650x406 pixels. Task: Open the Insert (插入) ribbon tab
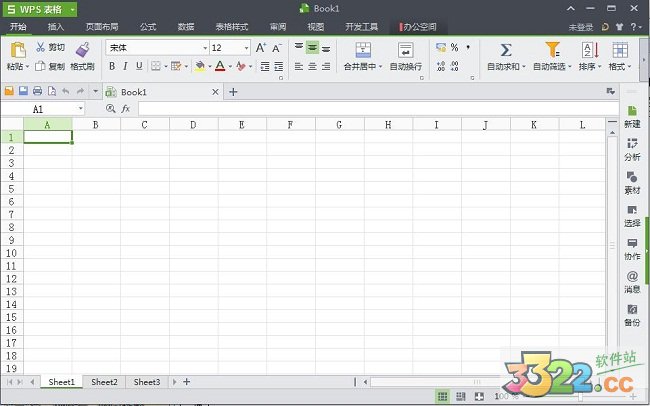coord(56,27)
